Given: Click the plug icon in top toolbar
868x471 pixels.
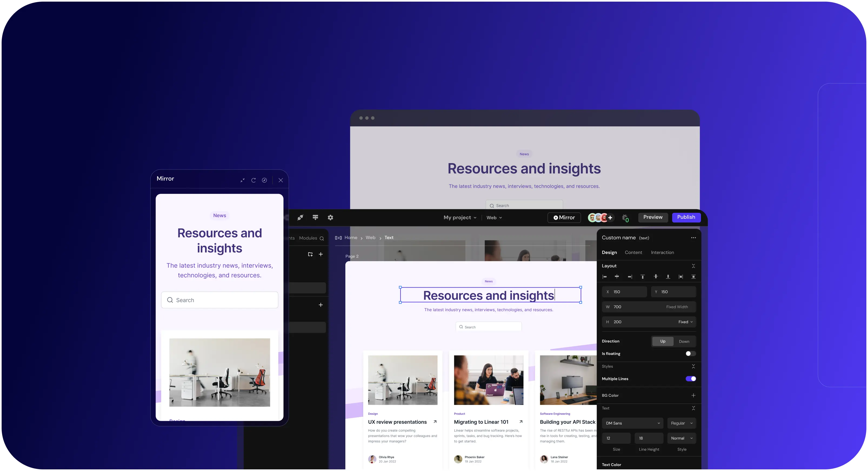Looking at the screenshot, I should click(300, 217).
